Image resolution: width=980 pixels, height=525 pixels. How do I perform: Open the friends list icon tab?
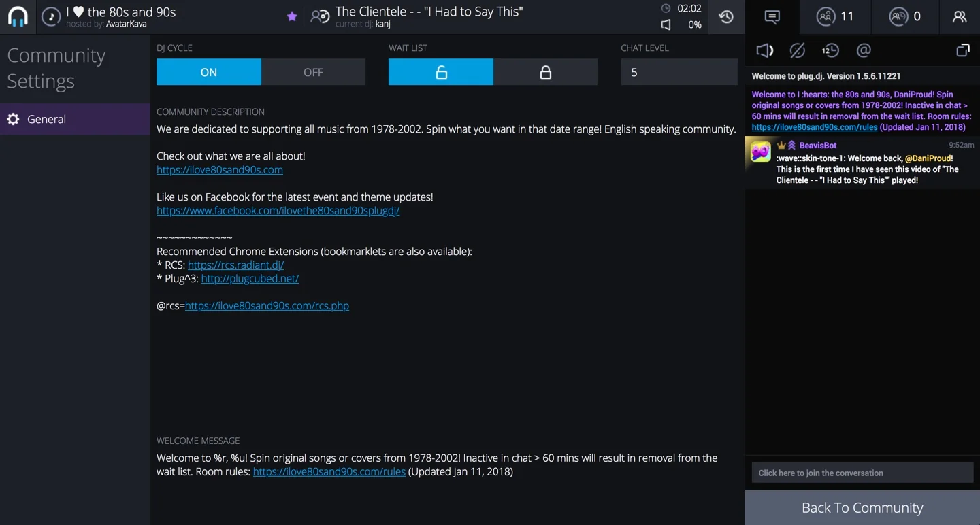tap(960, 17)
